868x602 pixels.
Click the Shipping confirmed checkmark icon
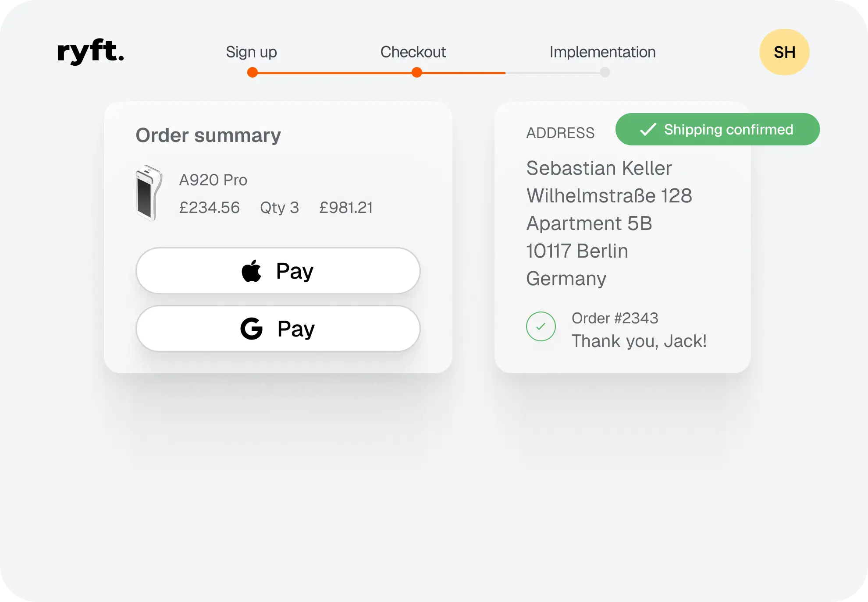648,130
